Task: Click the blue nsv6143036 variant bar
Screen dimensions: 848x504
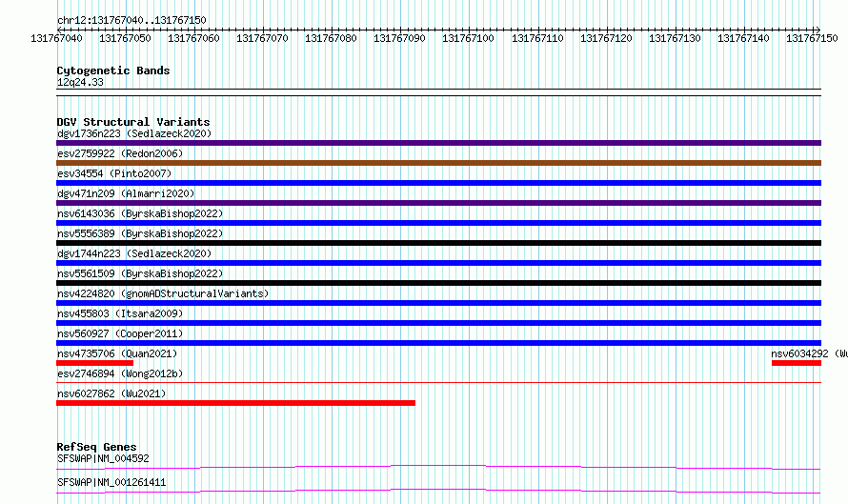Action: 438,223
